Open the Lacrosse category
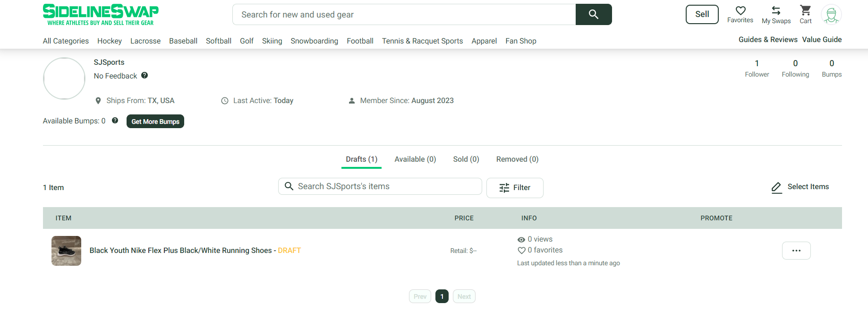This screenshot has height=322, width=868. [145, 41]
